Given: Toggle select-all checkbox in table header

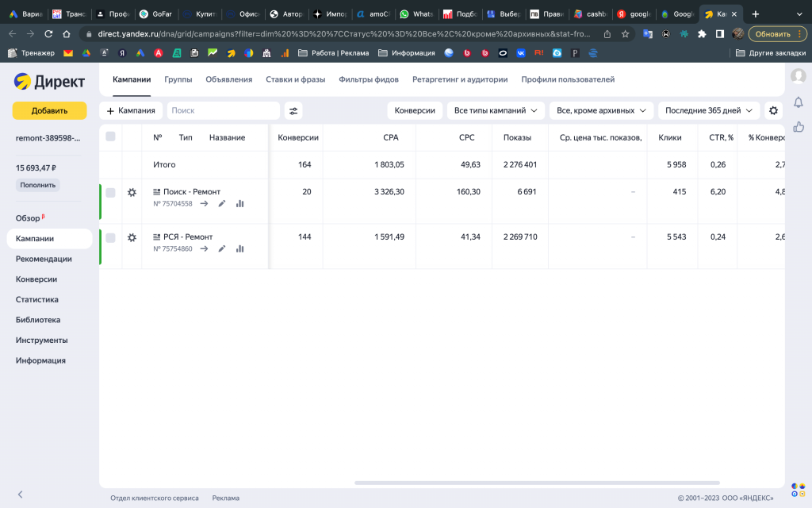Looking at the screenshot, I should point(110,137).
